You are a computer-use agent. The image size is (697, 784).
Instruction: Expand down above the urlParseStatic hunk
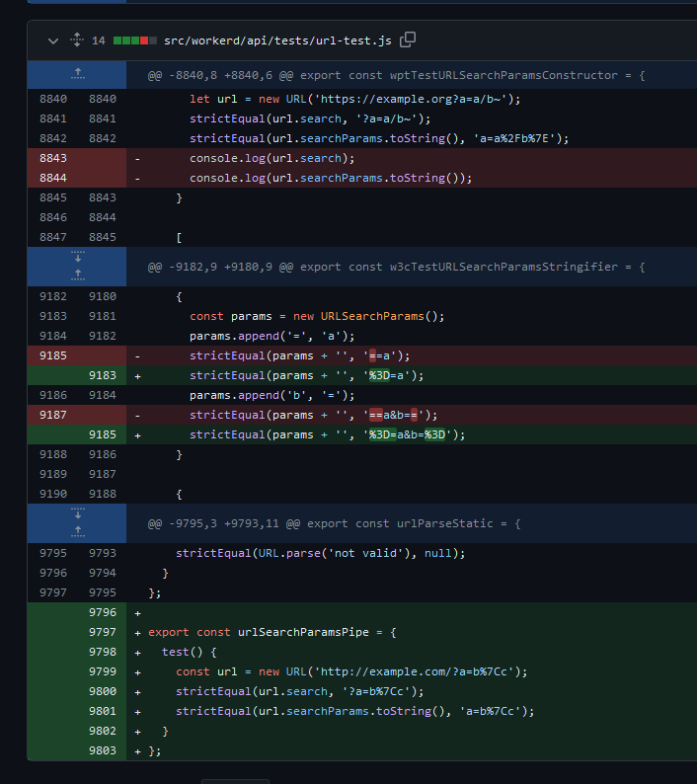click(x=78, y=514)
